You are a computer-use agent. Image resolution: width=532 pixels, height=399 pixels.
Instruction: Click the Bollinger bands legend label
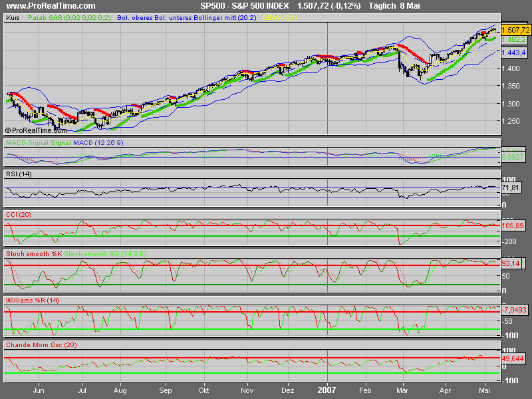tap(187, 18)
